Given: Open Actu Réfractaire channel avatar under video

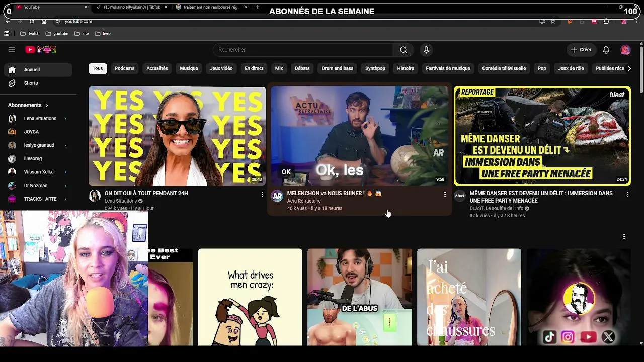Looking at the screenshot, I should click(x=277, y=196).
